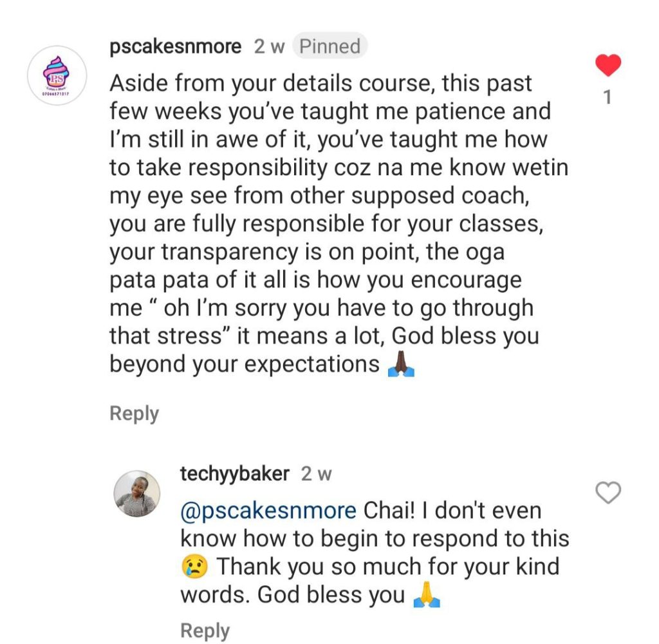This screenshot has height=644, width=659.
Task: Follow the @pscakesnmore mention in the reply
Action: (x=268, y=511)
